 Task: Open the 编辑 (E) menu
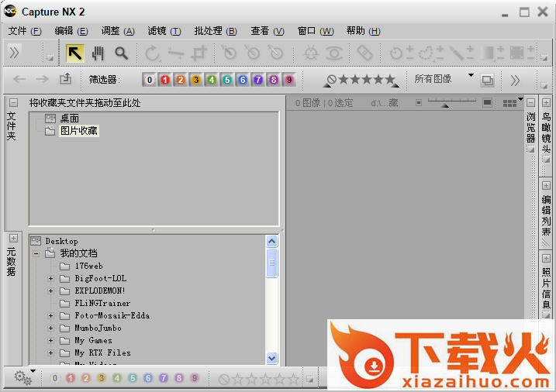tap(71, 31)
